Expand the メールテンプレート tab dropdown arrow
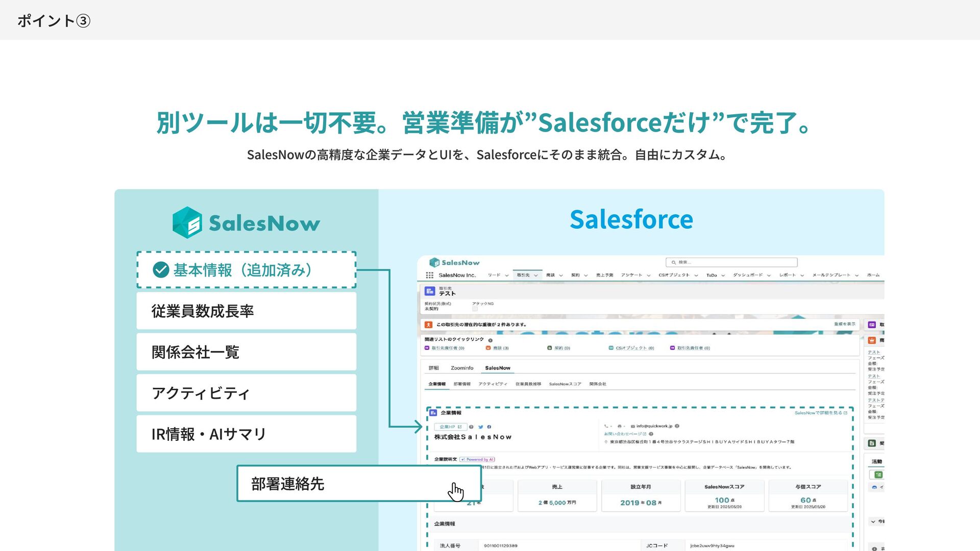980x551 pixels. (857, 275)
